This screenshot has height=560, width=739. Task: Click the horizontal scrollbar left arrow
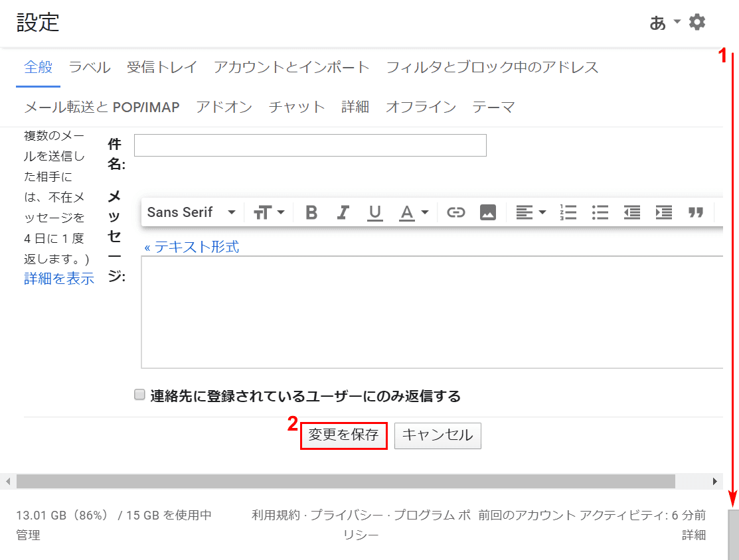(8, 481)
